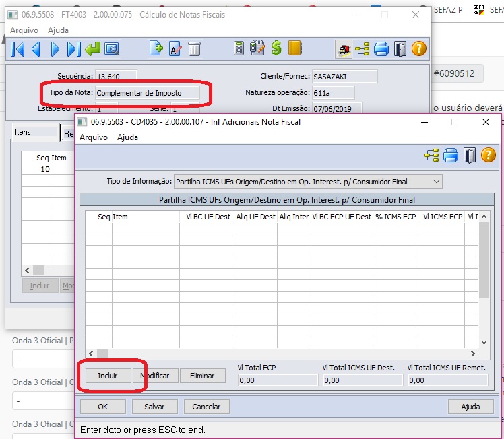504x439 pixels.
Task: Click the truck icon in the toolbar
Action: [x=344, y=48]
